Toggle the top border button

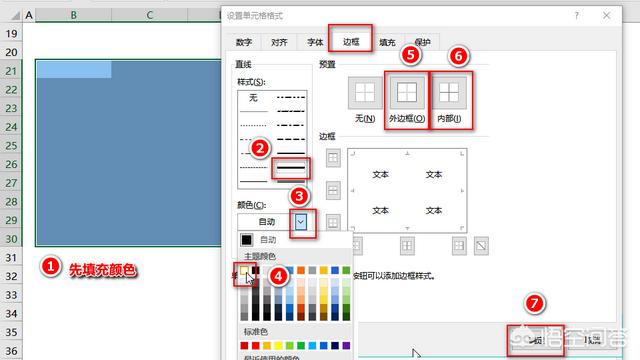point(333,158)
